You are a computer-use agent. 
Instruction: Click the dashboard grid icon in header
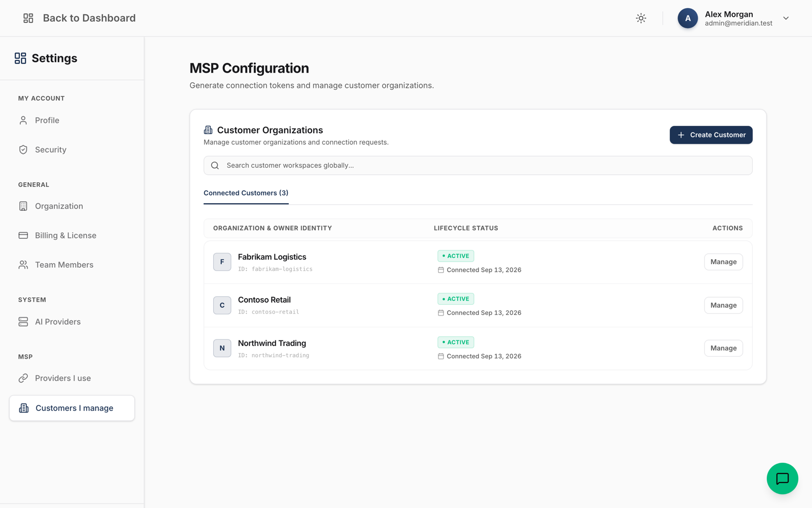[28, 18]
